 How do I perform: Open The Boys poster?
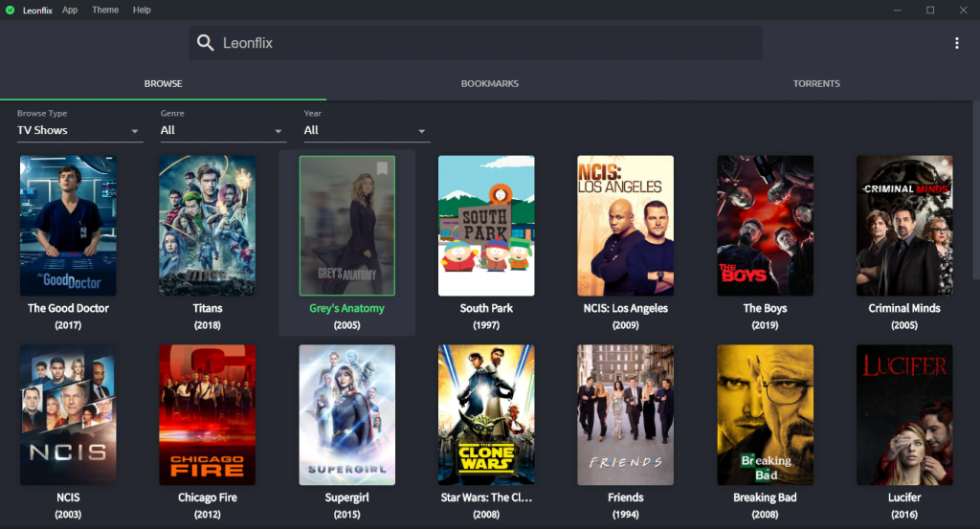765,226
